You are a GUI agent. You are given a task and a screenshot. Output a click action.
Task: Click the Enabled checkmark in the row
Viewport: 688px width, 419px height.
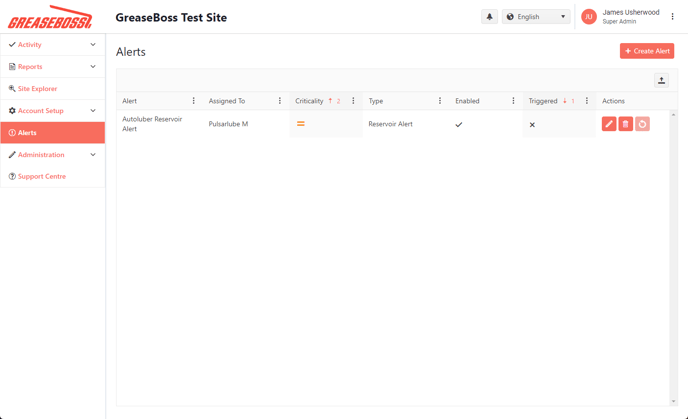point(459,125)
